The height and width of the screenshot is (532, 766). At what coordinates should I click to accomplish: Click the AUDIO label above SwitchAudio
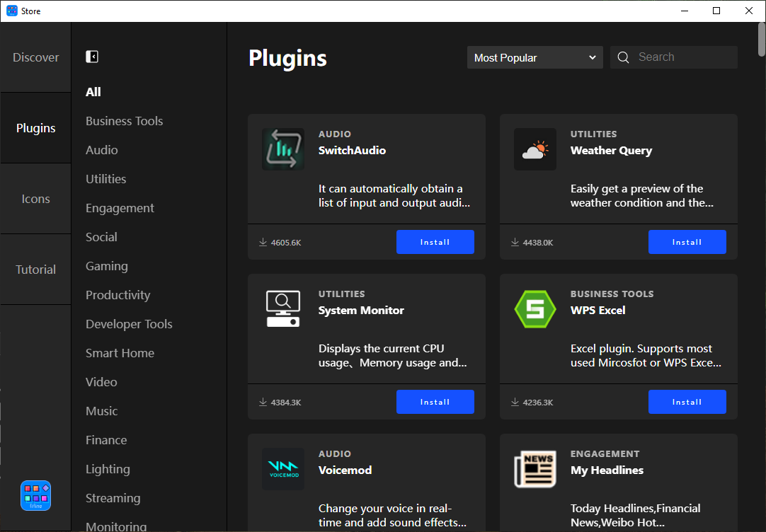(x=335, y=134)
